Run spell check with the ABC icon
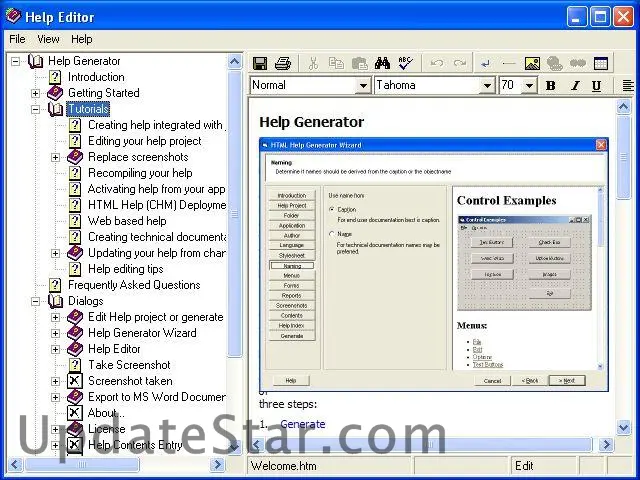 pyautogui.click(x=405, y=63)
